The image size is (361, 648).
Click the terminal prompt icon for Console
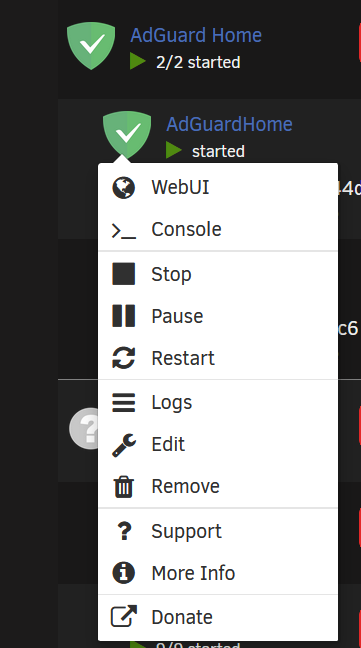coord(124,231)
